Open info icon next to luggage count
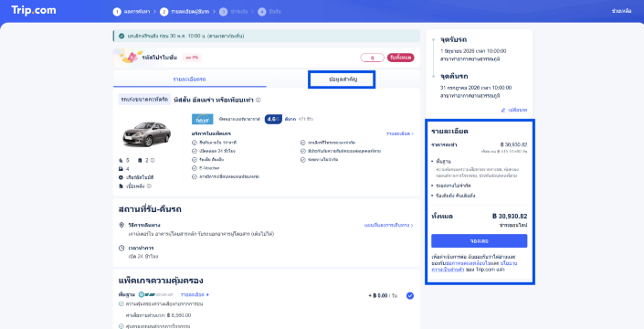644x329 pixels. tap(153, 160)
